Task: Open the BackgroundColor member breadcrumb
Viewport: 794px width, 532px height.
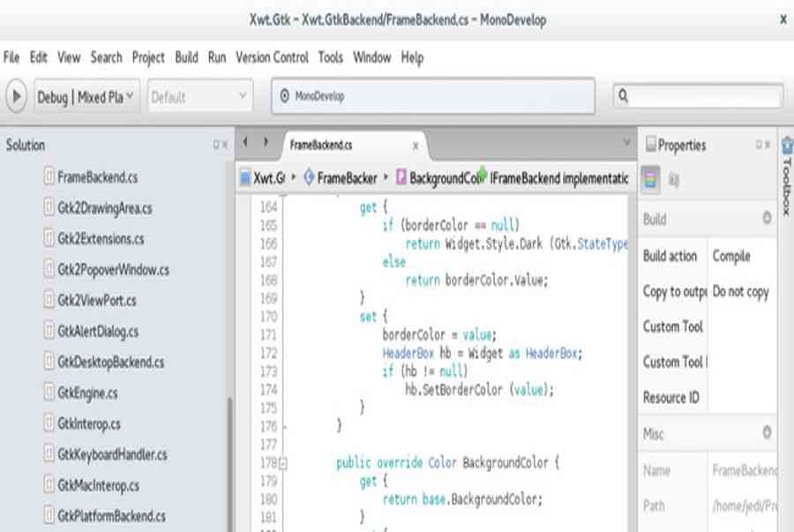Action: tap(437, 177)
